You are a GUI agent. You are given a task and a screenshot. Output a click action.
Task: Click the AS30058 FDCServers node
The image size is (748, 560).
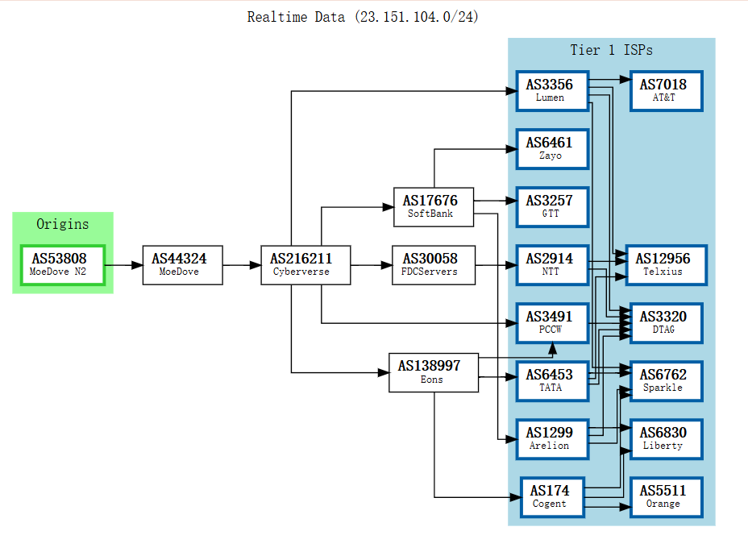434,265
